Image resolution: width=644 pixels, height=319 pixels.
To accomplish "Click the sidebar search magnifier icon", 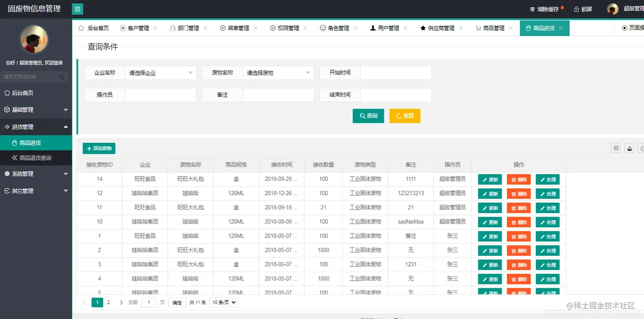I will [62, 77].
